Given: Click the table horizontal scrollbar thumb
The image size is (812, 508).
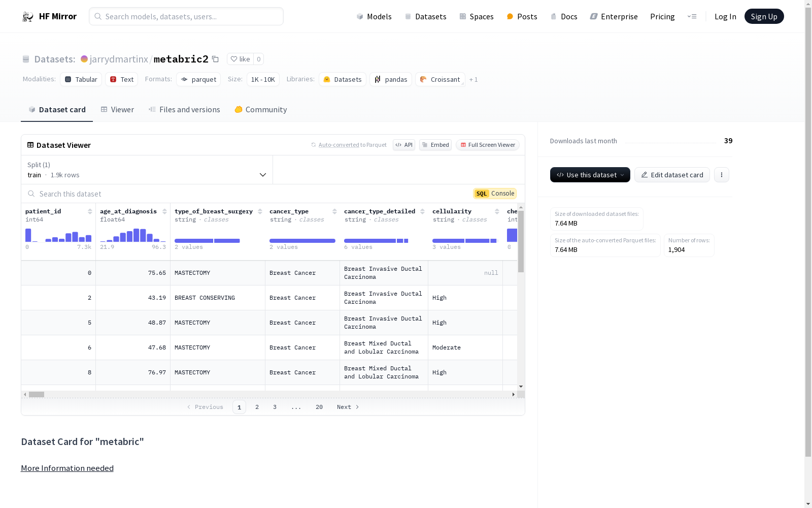Looking at the screenshot, I should (x=37, y=394).
